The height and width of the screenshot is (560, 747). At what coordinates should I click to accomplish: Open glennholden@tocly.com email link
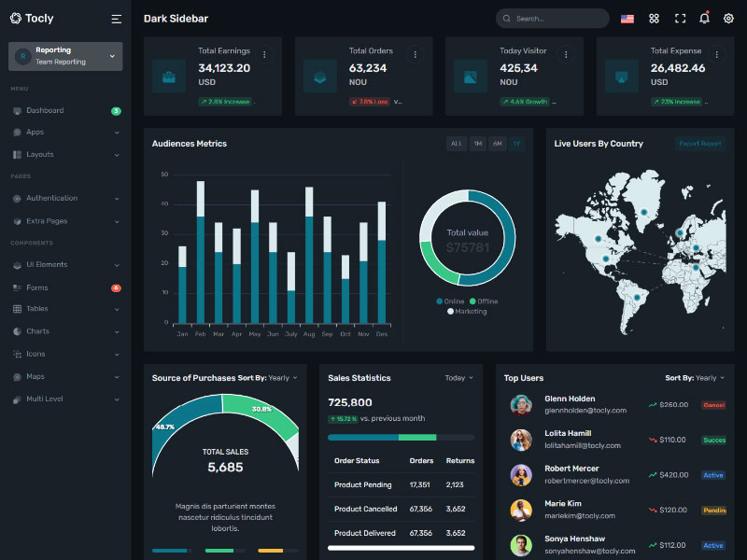point(583,411)
